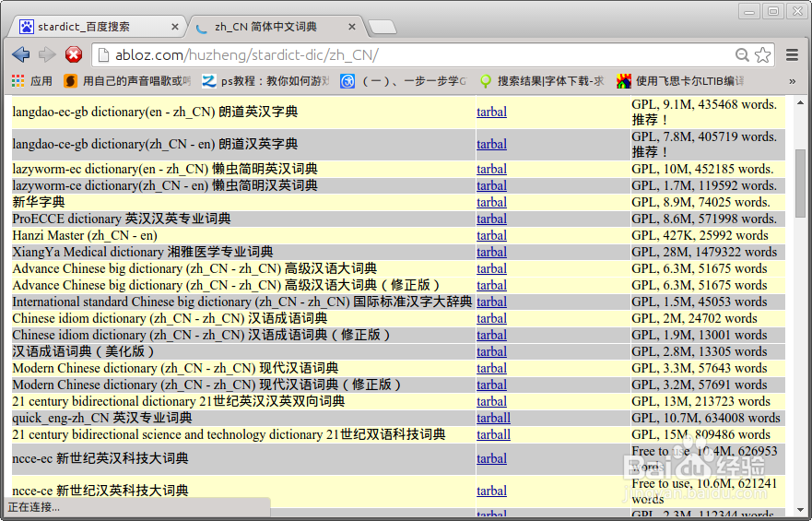Download lazyworm-ec tarbal

click(x=491, y=169)
